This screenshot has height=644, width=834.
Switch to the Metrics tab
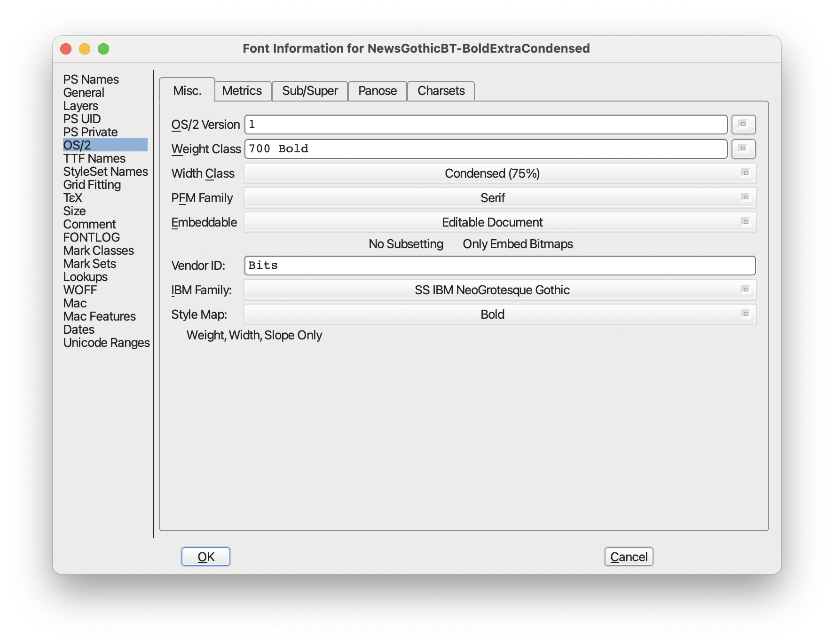pos(242,91)
